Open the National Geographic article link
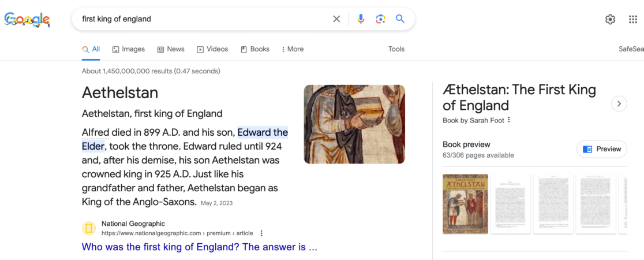 [x=199, y=247]
